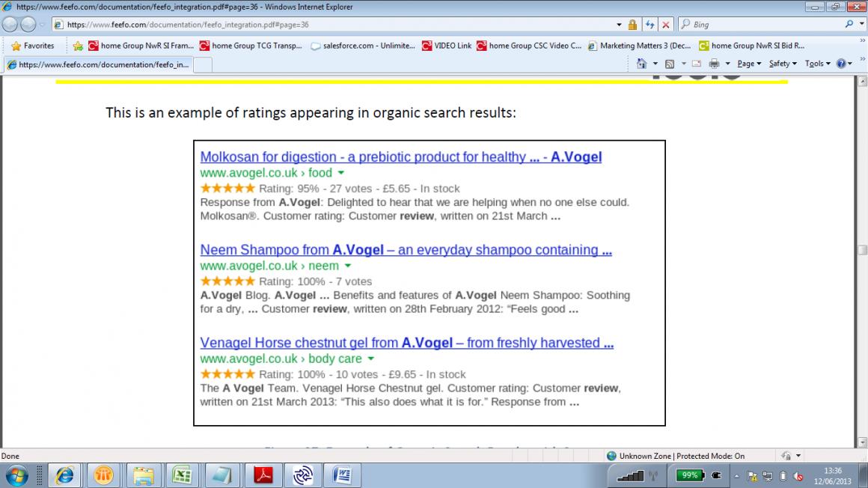This screenshot has height=488, width=868.
Task: Open the salesforce.com favorites bookmark
Action: (362, 46)
